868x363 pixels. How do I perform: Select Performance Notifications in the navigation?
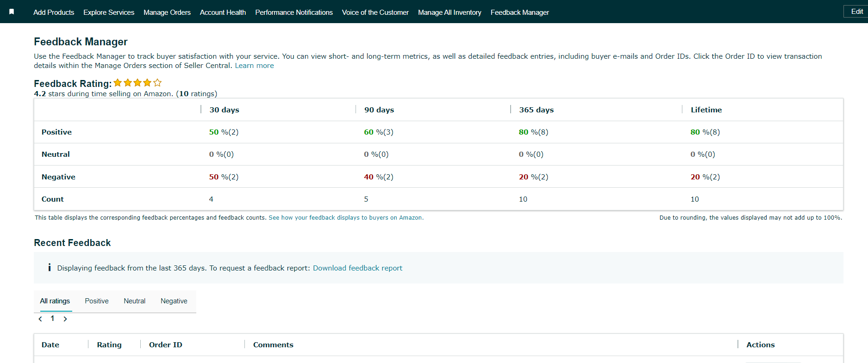click(x=294, y=12)
